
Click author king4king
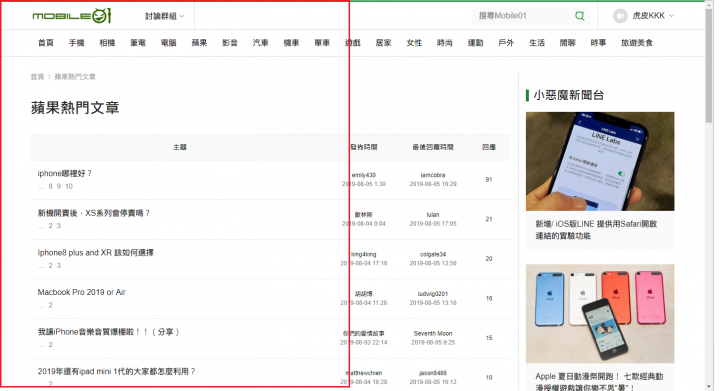(x=364, y=254)
